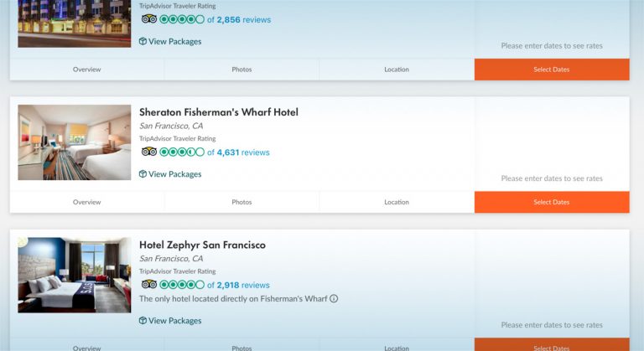Click the info icon beside Fisherman's Wharf note
Viewport: 644px width, 351px height.
pyautogui.click(x=334, y=299)
